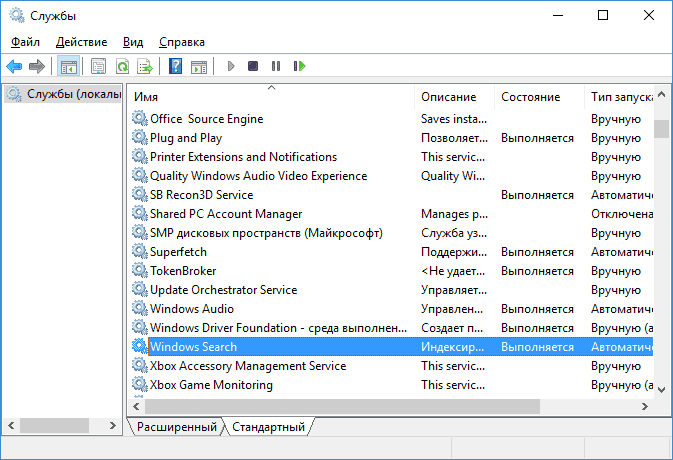Click the Pause service icon
The width and height of the screenshot is (673, 460).
(276, 66)
